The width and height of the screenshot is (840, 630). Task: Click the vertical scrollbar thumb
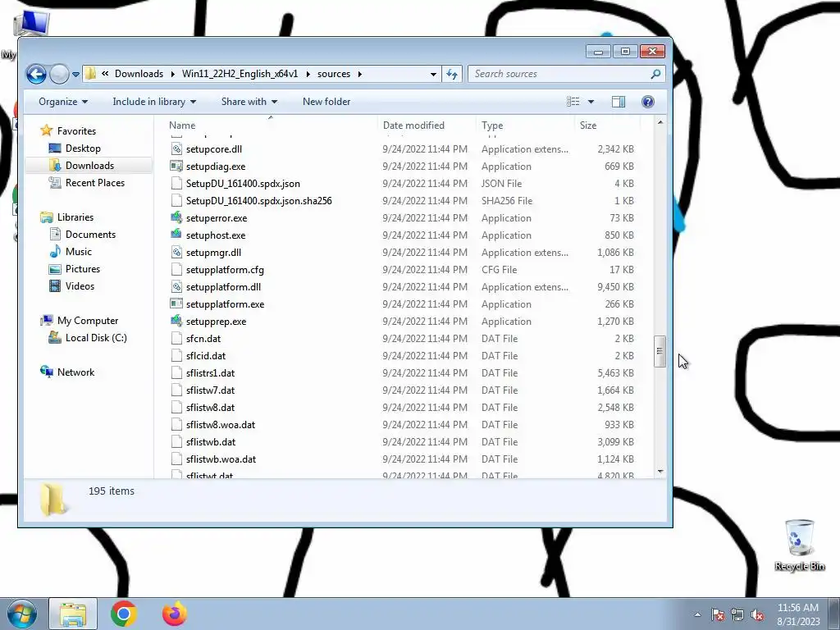pos(660,351)
